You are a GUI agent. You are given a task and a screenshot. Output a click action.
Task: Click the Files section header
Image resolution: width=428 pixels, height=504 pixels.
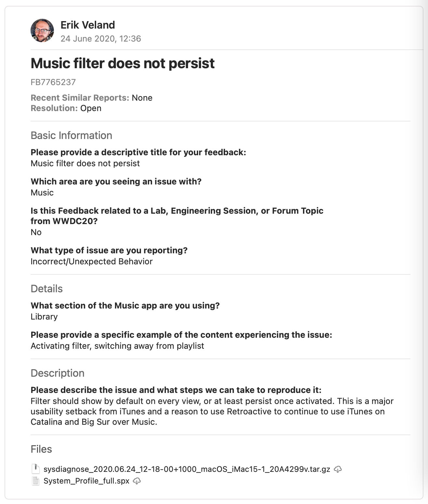(x=41, y=449)
